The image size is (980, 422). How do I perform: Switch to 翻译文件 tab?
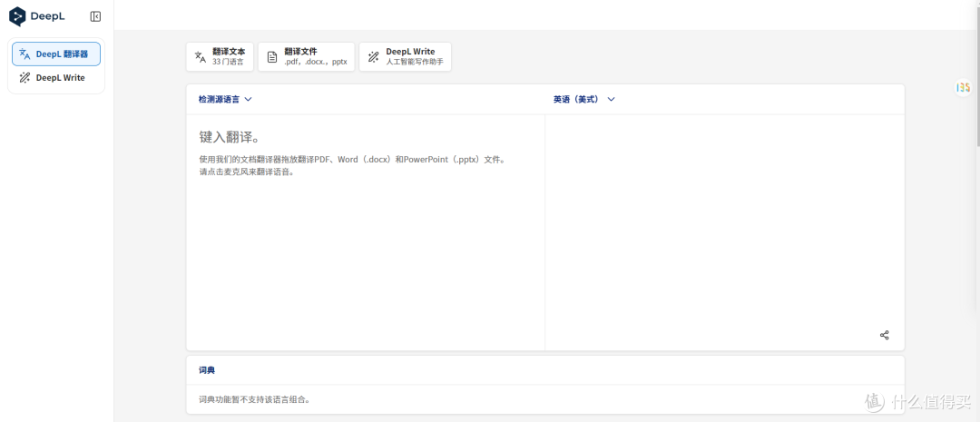[307, 57]
